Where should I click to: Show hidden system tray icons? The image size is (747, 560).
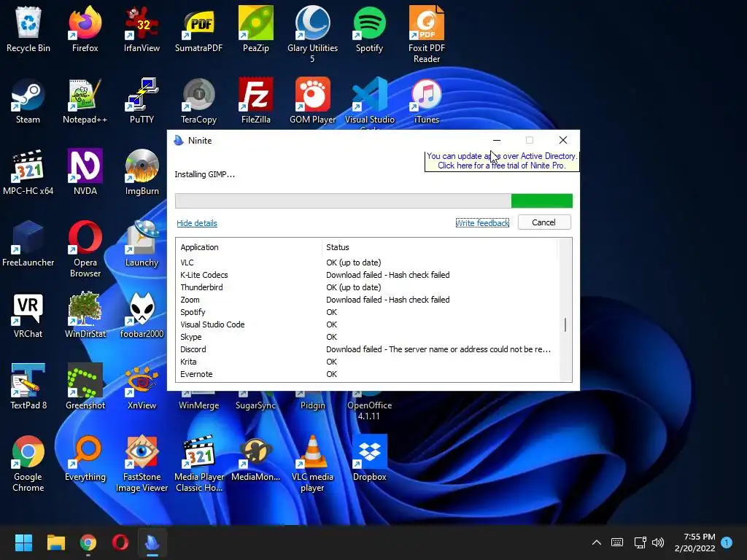(596, 542)
